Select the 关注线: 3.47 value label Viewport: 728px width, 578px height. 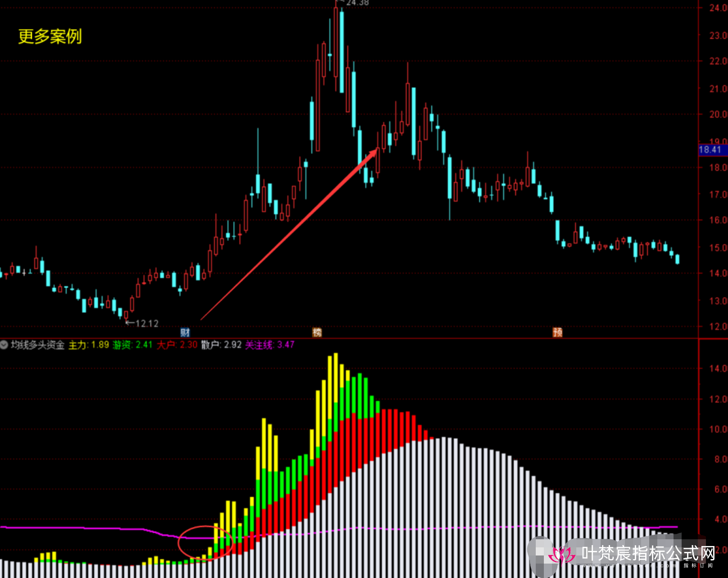(270, 345)
